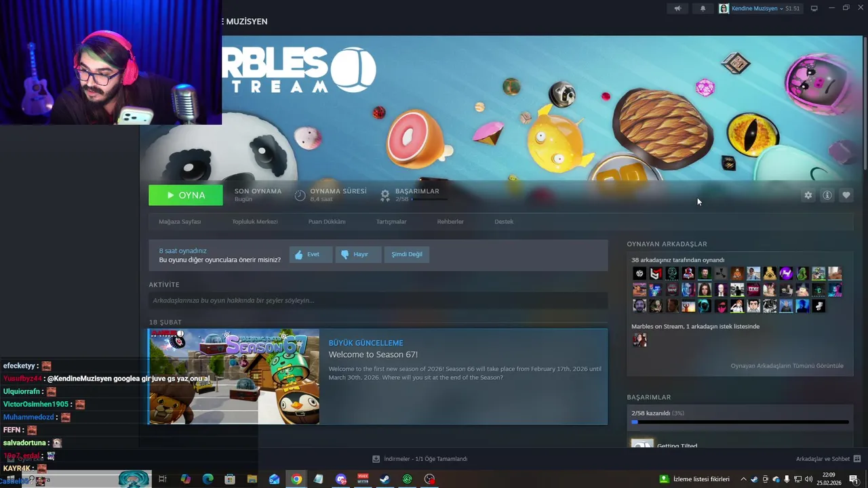
Task: Recommend game with Evet thumbs-up
Action: (311, 254)
